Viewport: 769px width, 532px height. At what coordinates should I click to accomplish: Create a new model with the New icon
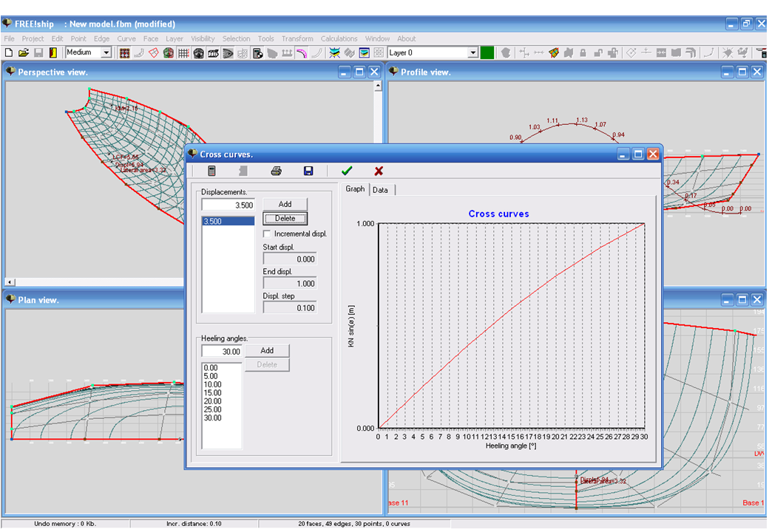click(x=9, y=52)
